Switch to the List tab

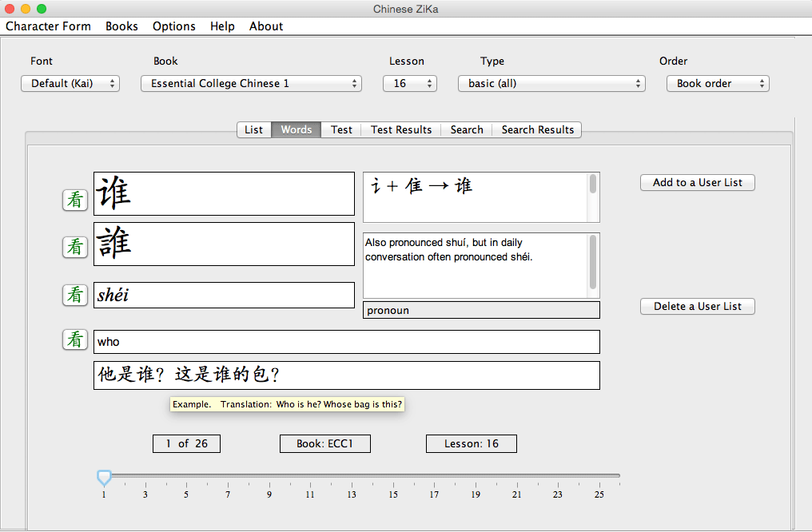pos(253,129)
